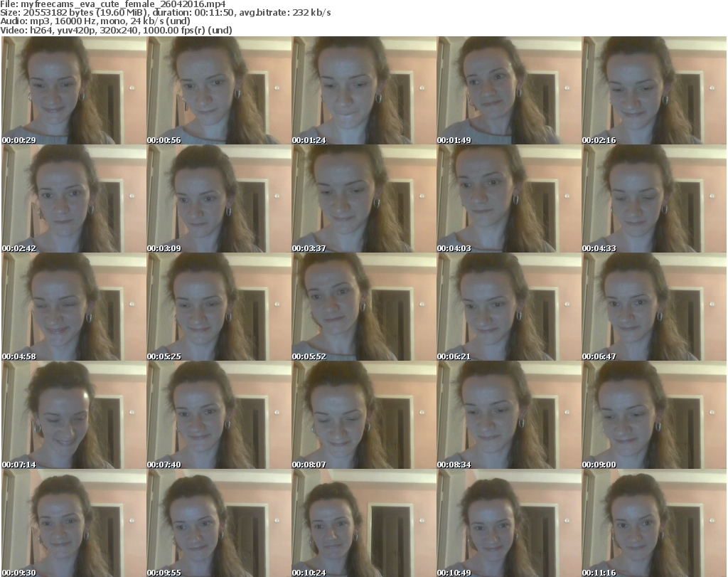Select the thumbnail frame stamped 00:11:16
Image resolution: width=728 pixels, height=577 pixels.
coord(654,523)
